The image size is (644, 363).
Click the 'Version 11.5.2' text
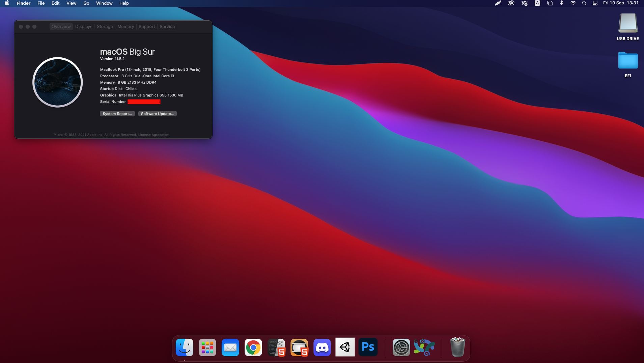pos(112,59)
